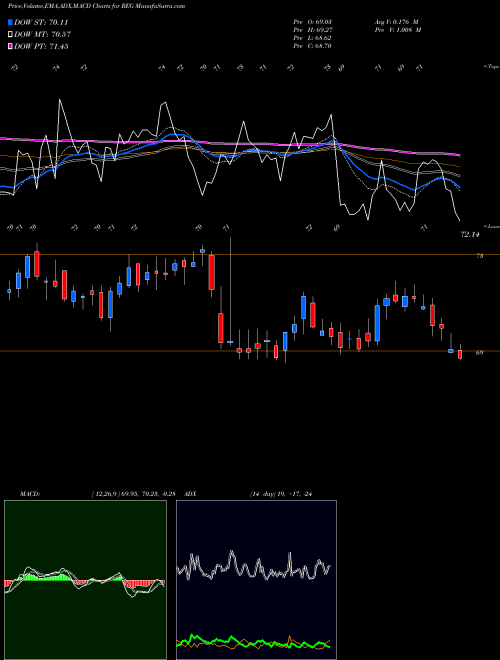Click the ADX panel label
500x660 pixels.
191,494
